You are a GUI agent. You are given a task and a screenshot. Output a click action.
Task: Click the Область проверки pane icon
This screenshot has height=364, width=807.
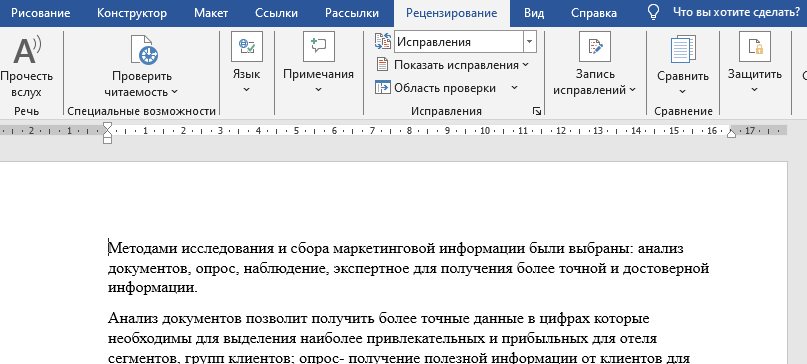[x=382, y=88]
